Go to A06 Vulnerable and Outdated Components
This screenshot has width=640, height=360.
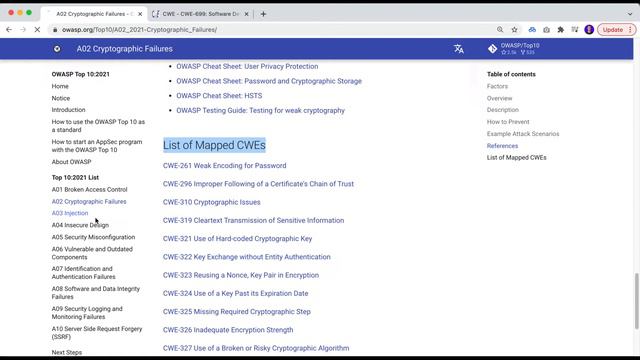click(92, 253)
